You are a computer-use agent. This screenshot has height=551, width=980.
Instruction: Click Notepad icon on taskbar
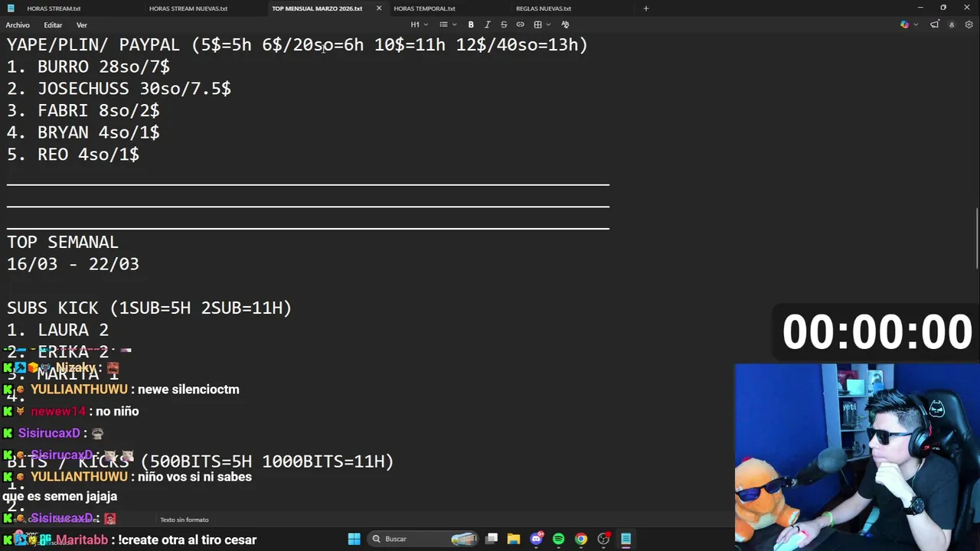click(626, 539)
